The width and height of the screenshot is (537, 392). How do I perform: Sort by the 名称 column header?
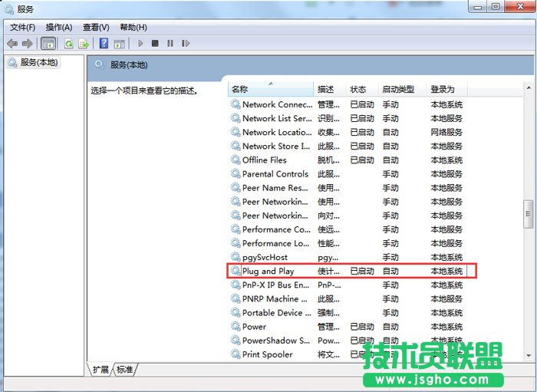coord(271,89)
